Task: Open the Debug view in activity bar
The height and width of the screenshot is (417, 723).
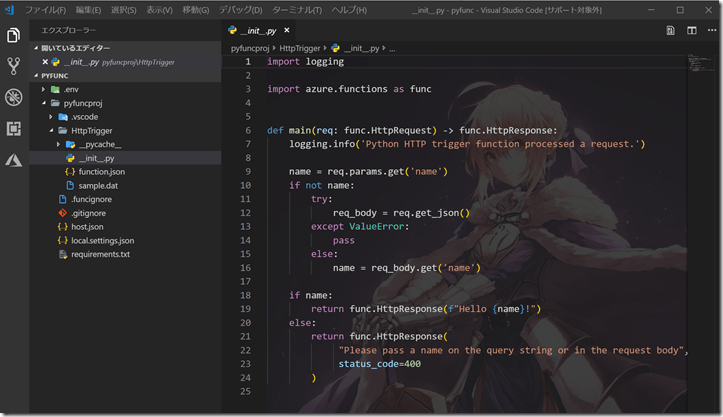Action: pyautogui.click(x=14, y=98)
